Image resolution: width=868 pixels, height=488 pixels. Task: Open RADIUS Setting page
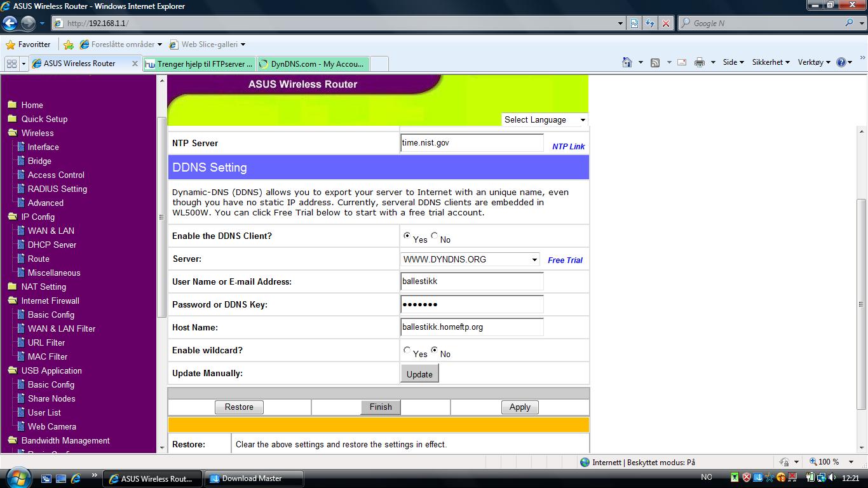pos(57,189)
